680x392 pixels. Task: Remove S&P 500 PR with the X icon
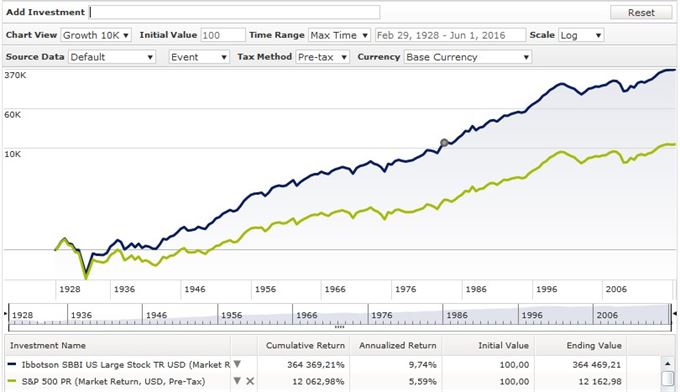(250, 381)
